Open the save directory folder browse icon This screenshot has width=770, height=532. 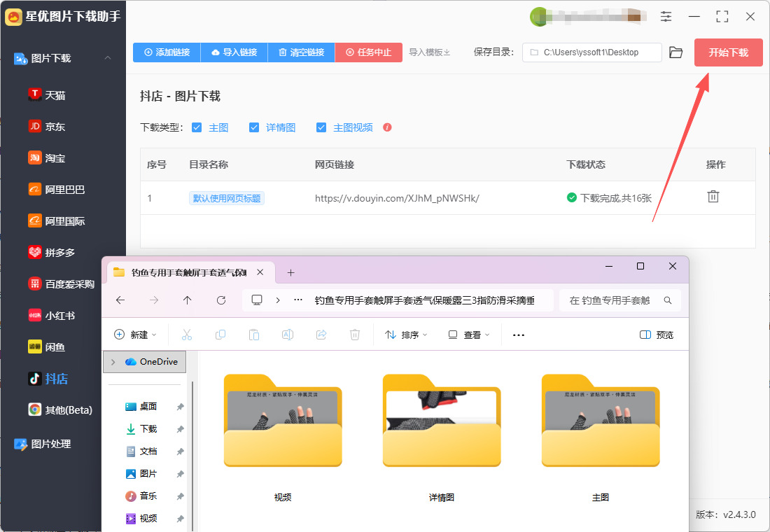click(x=675, y=52)
